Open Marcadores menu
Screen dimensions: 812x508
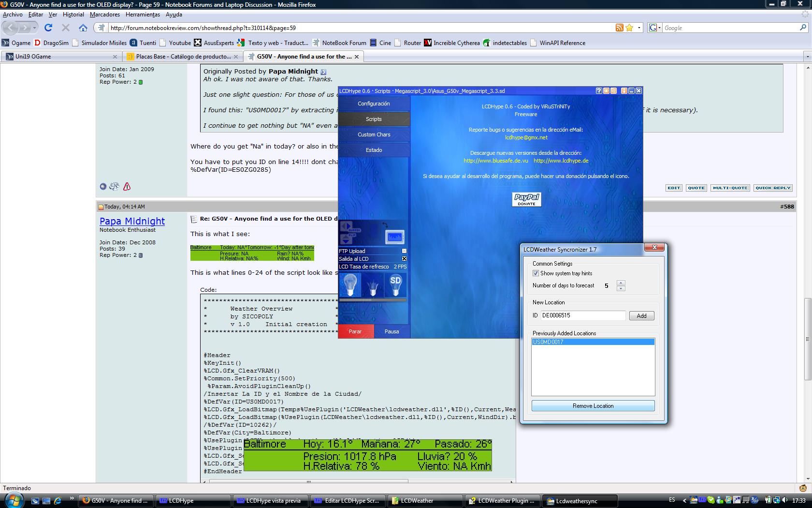[x=105, y=15]
